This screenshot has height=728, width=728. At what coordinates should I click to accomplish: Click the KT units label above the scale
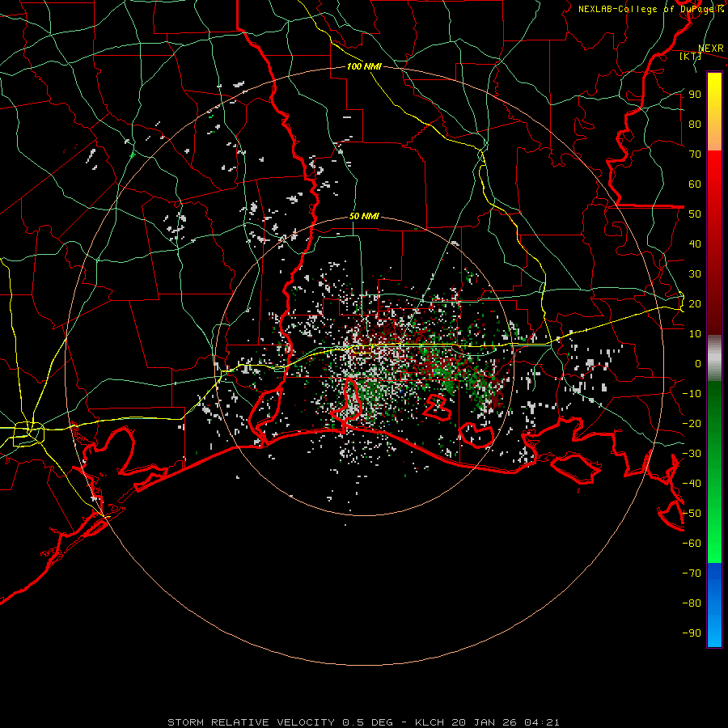click(690, 56)
